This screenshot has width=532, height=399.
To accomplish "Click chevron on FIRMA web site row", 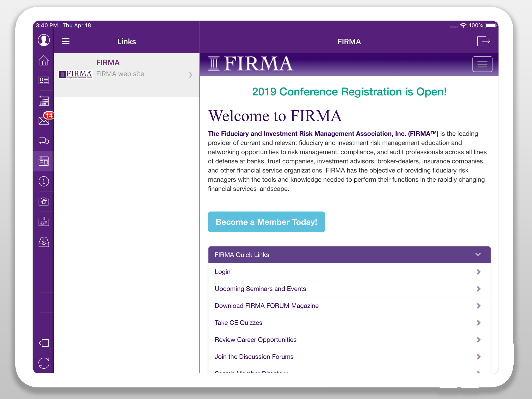I will coord(190,75).
